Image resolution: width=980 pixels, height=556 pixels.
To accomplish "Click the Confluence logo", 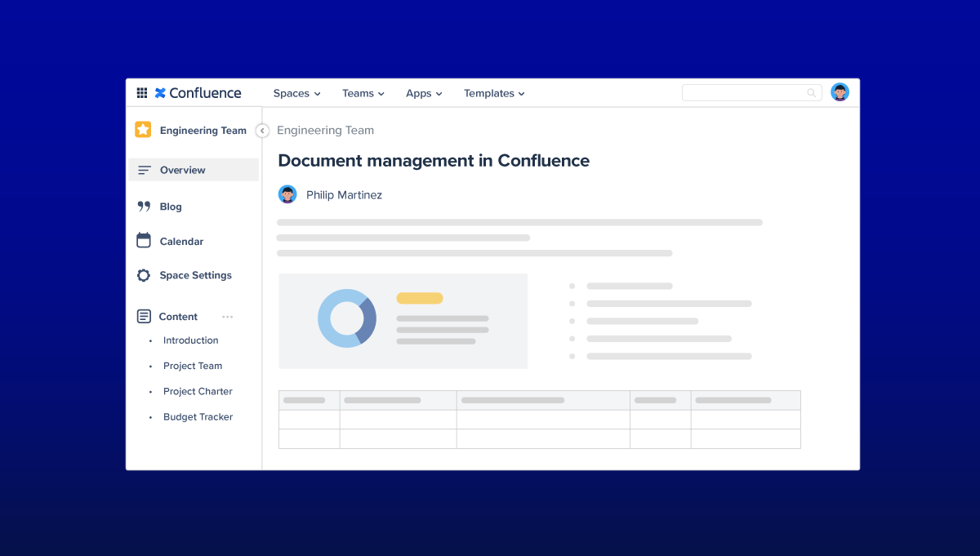I will click(196, 92).
